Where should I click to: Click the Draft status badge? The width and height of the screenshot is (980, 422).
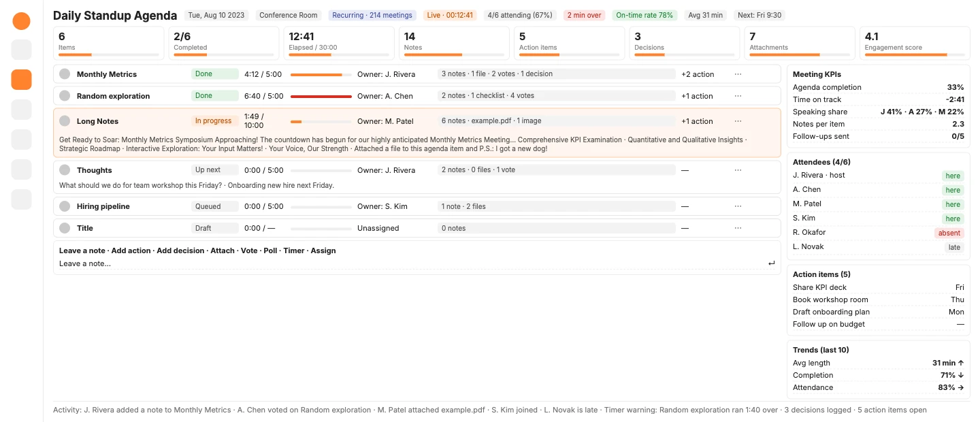[215, 228]
